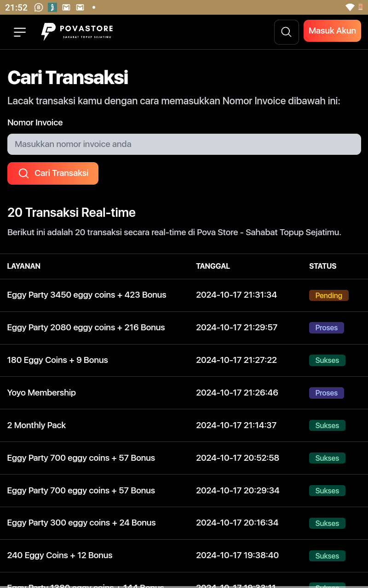Click the LAYANAN column header
The height and width of the screenshot is (588, 368).
24,266
